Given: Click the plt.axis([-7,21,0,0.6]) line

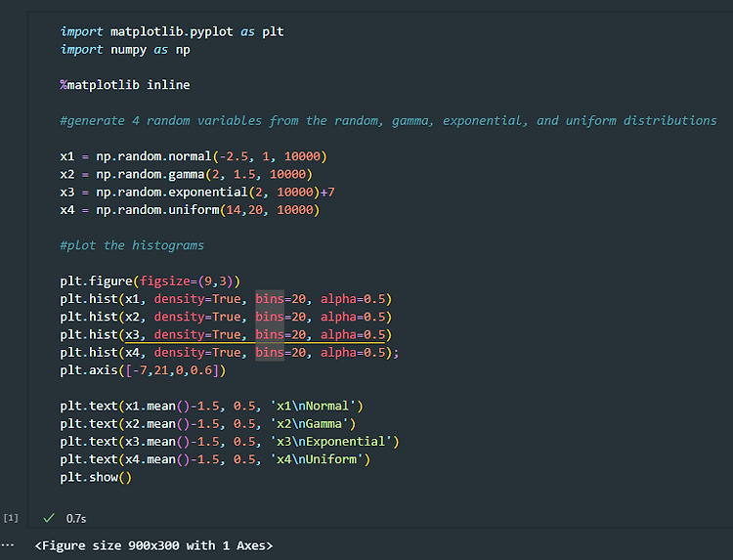Looking at the screenshot, I should [143, 370].
